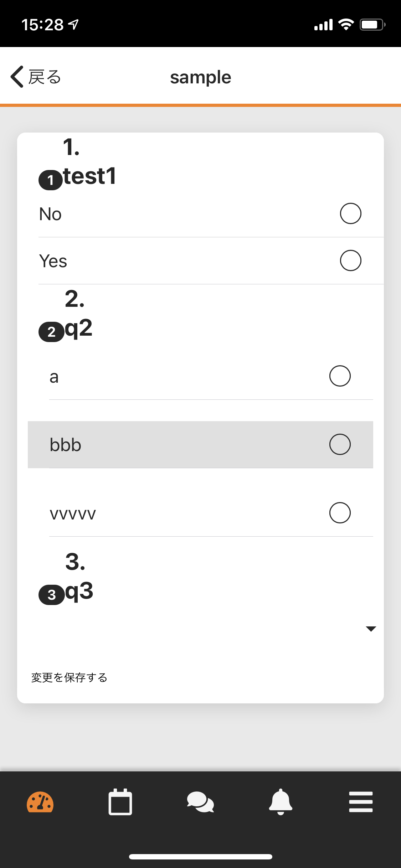401x868 pixels.
Task: Tap the number 1 badge beside test1
Action: pyautogui.click(x=51, y=180)
